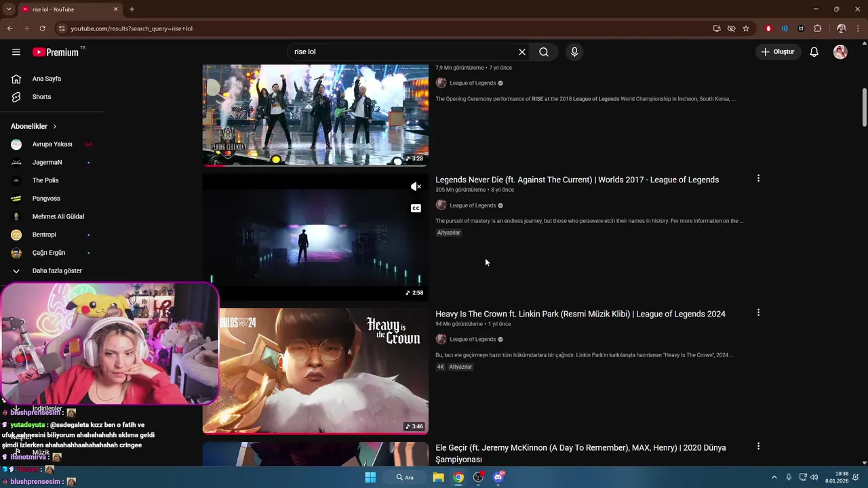Open League of Legends channel under RISE
868x488 pixels.
[473, 83]
